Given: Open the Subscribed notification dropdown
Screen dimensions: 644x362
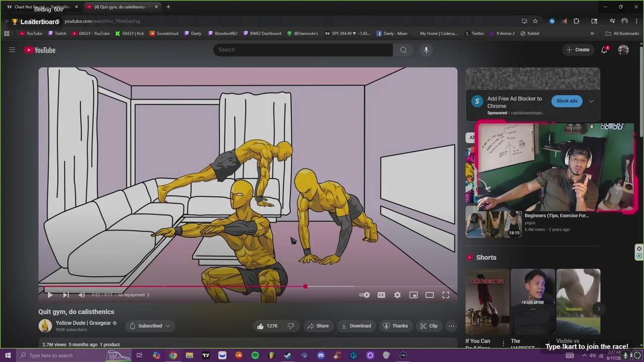Looking at the screenshot, I should 149,326.
